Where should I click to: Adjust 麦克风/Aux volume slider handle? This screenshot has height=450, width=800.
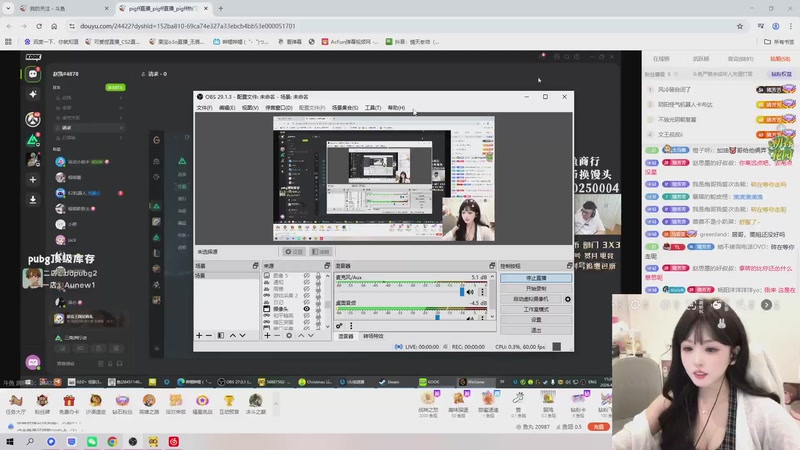click(462, 292)
